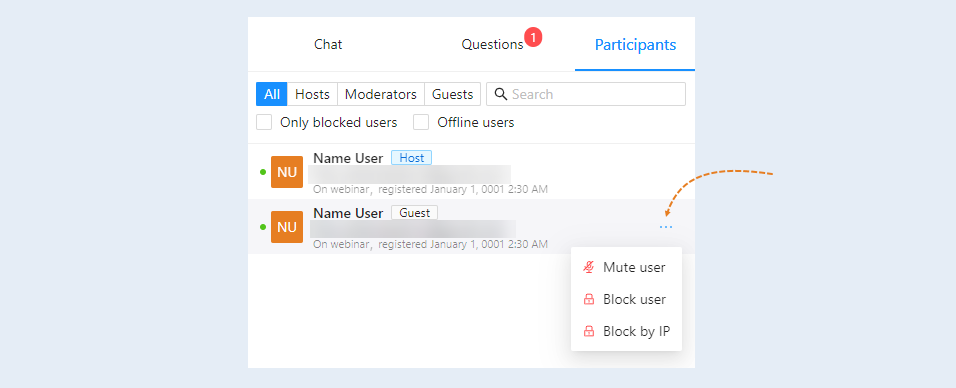Click the Guest role tag
The width and height of the screenshot is (956, 388).
click(x=415, y=213)
